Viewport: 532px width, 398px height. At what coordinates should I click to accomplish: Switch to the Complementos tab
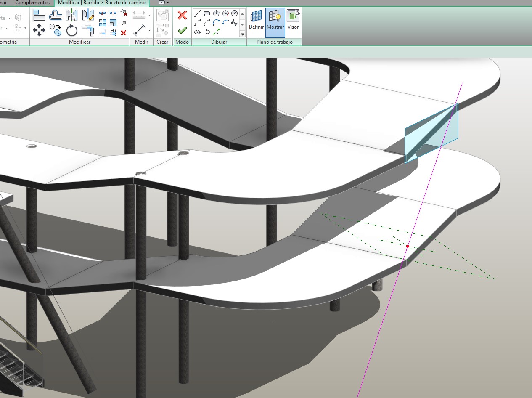(x=32, y=3)
